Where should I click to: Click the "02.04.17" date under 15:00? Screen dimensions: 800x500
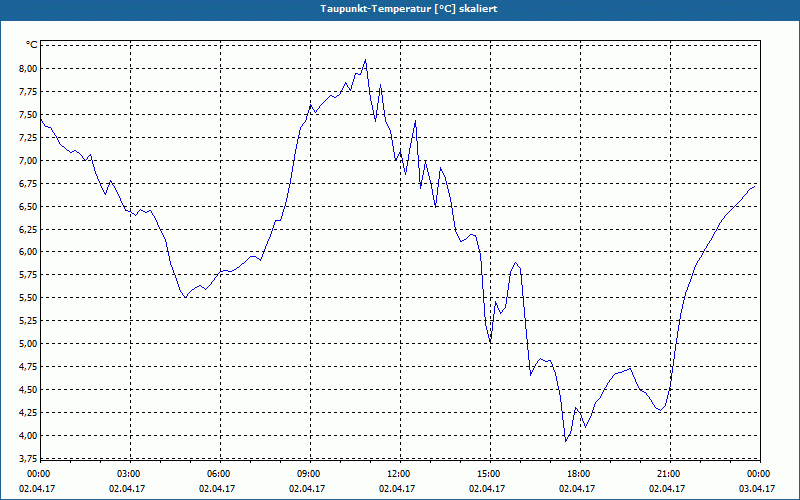pyautogui.click(x=487, y=489)
